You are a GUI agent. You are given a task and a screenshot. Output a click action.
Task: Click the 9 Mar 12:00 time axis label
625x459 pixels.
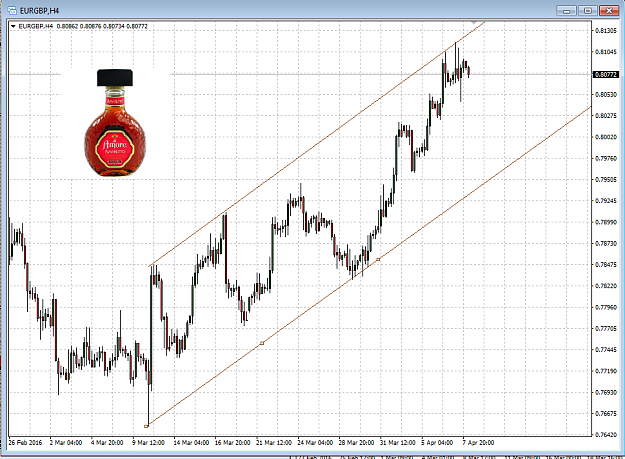pos(148,443)
